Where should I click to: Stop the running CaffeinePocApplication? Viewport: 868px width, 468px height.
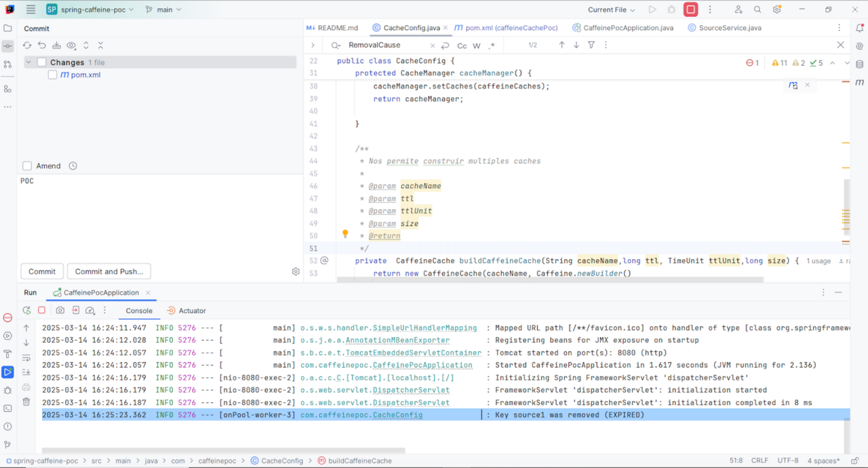(41, 310)
